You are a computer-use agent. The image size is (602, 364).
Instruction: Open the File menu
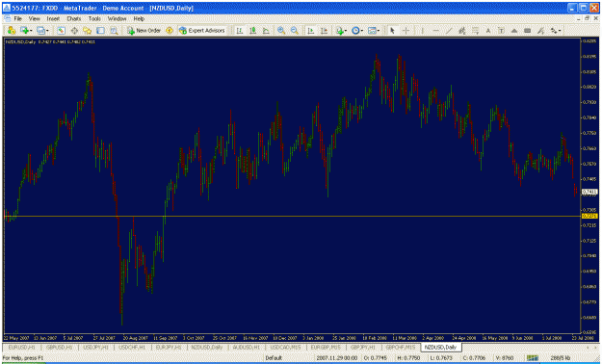click(x=17, y=18)
